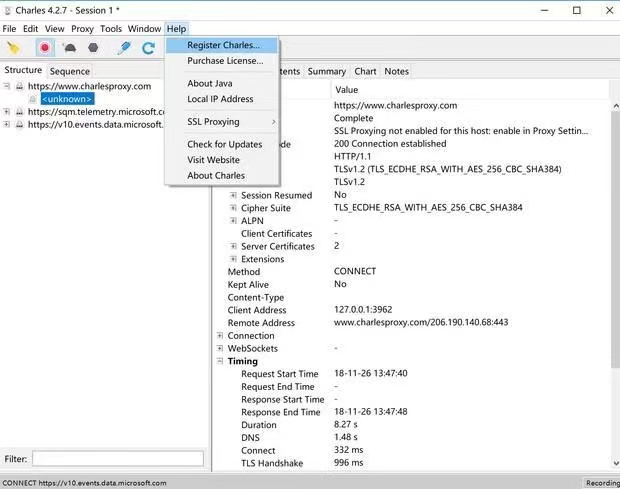
Task: Maximize the Charles window
Action: pos(577,11)
